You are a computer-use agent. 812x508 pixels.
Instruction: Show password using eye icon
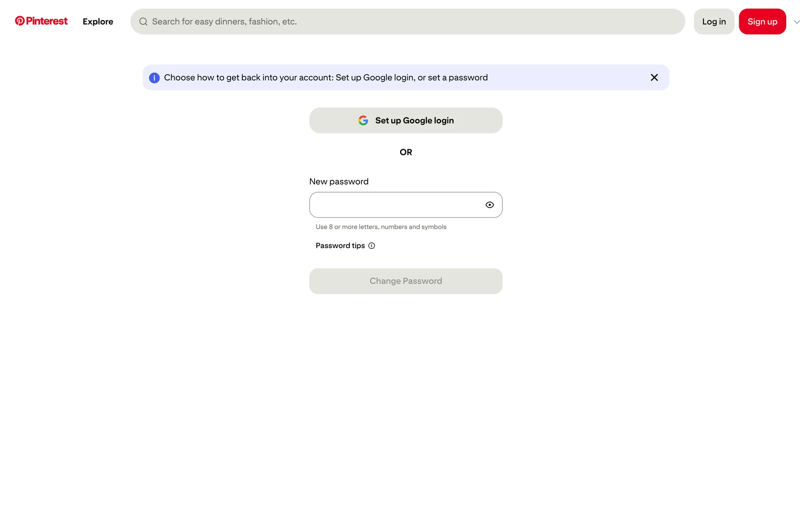(x=489, y=205)
